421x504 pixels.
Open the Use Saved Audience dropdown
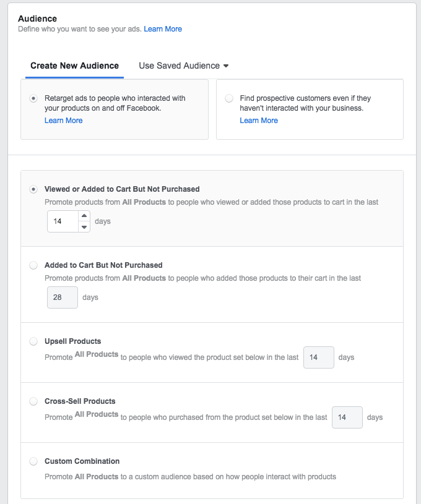coord(183,66)
